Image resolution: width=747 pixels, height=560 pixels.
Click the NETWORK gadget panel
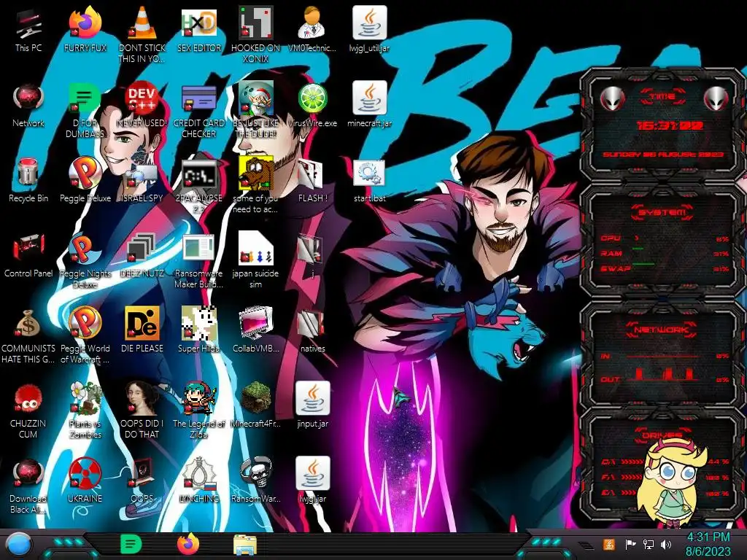tap(662, 354)
